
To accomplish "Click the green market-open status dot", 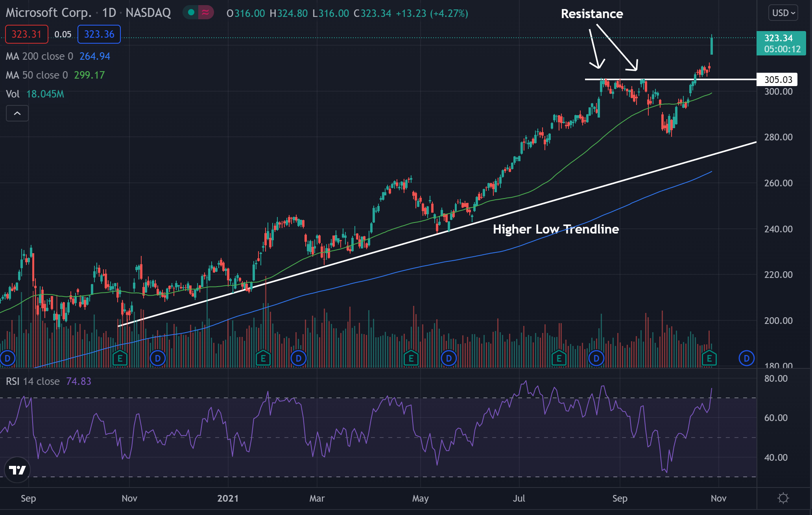I will point(191,13).
